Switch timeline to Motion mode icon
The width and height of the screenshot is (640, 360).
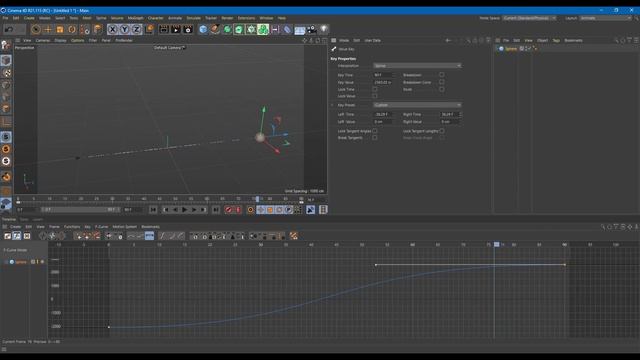27,236
